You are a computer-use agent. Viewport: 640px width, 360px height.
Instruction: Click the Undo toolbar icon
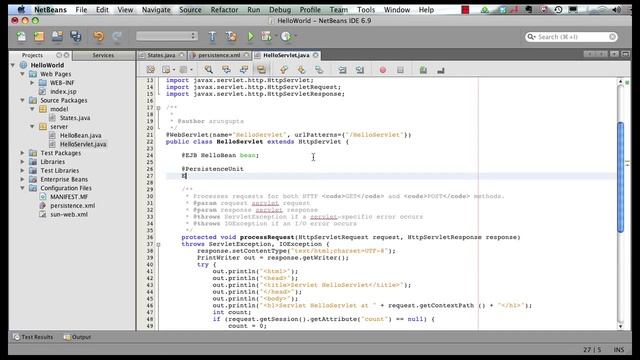point(98,37)
